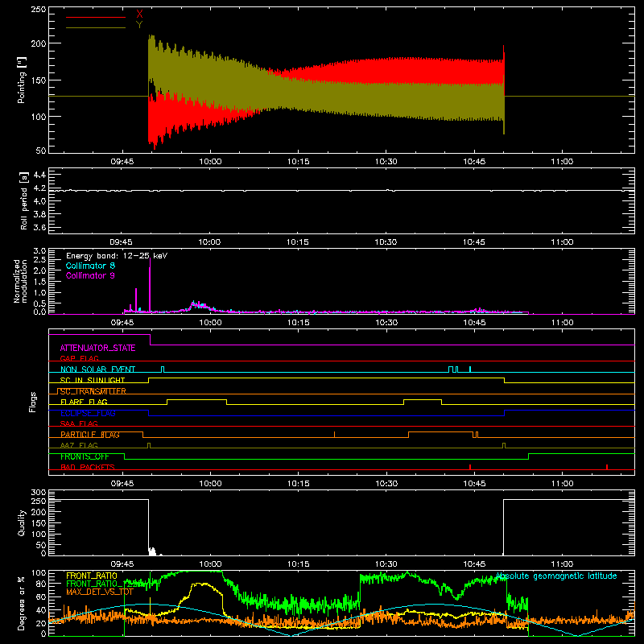This screenshot has height=644, width=644.
Task: Click the 11:00 time label under Pointing plot
Action: pyautogui.click(x=562, y=162)
